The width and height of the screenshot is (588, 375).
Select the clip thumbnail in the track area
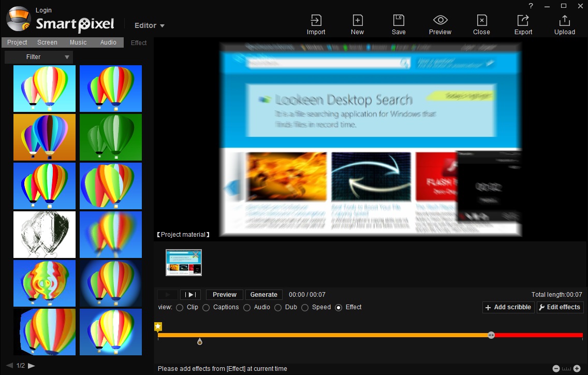click(x=183, y=262)
